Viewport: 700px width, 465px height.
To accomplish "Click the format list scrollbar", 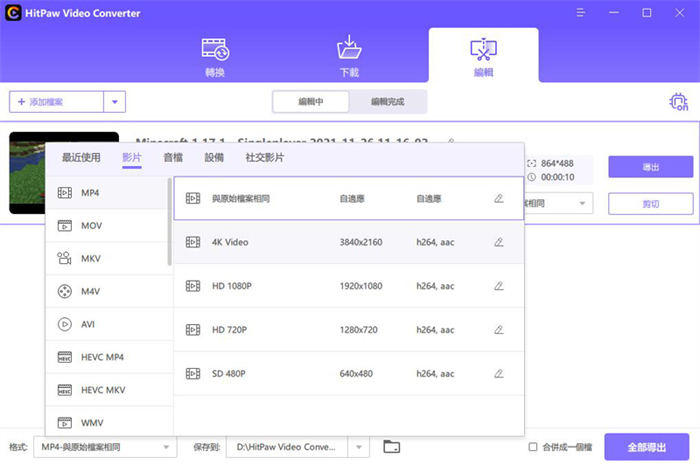I will pos(170,222).
